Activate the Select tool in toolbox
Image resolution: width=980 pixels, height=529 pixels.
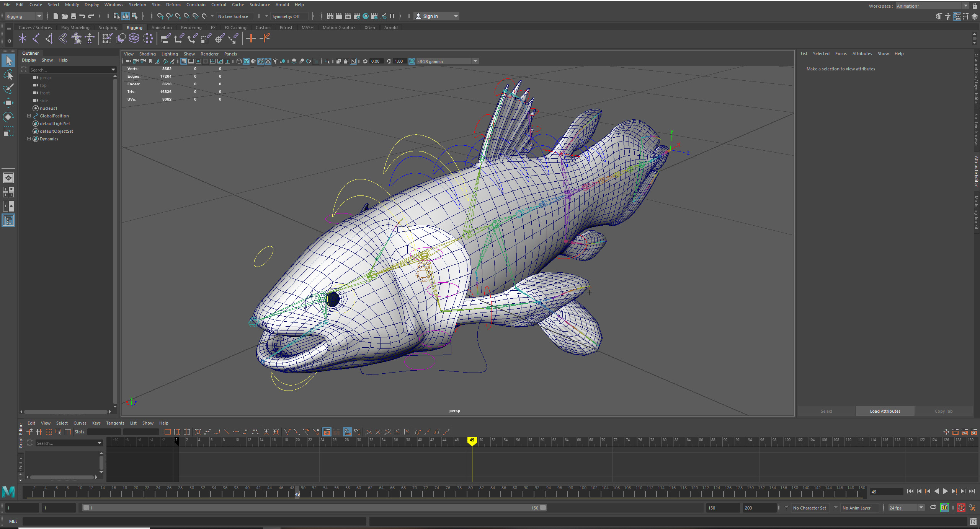(x=8, y=60)
